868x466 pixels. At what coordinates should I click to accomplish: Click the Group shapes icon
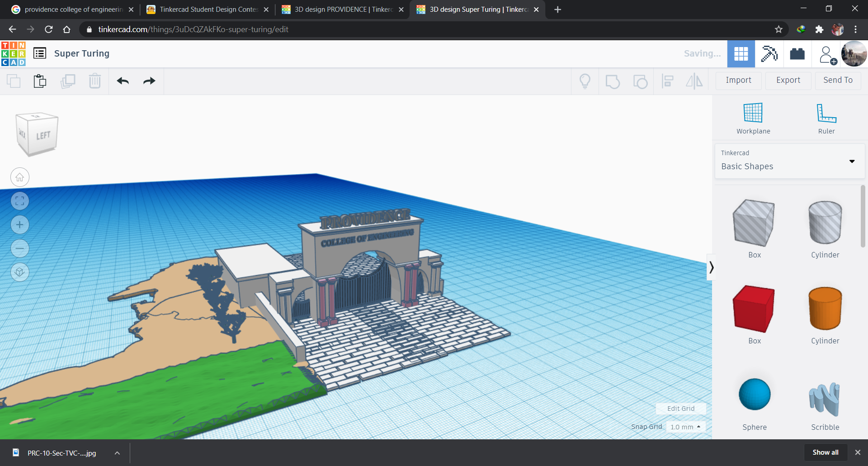coord(613,81)
